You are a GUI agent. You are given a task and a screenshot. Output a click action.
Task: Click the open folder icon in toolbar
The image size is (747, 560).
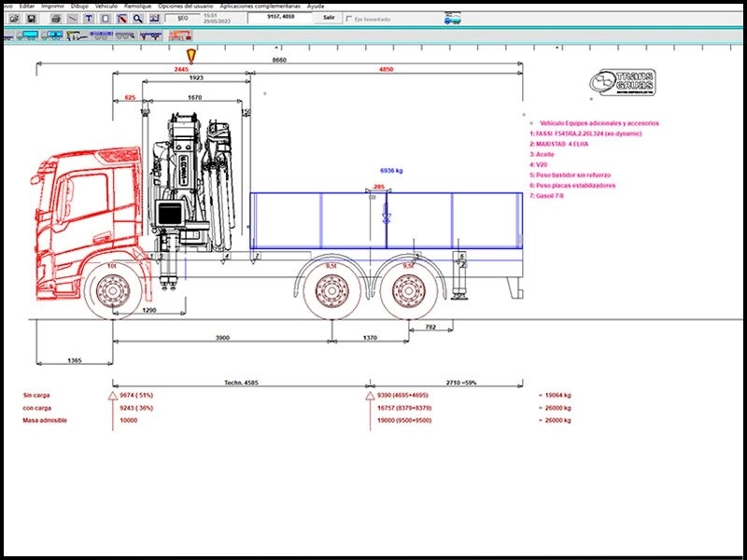click(12, 18)
